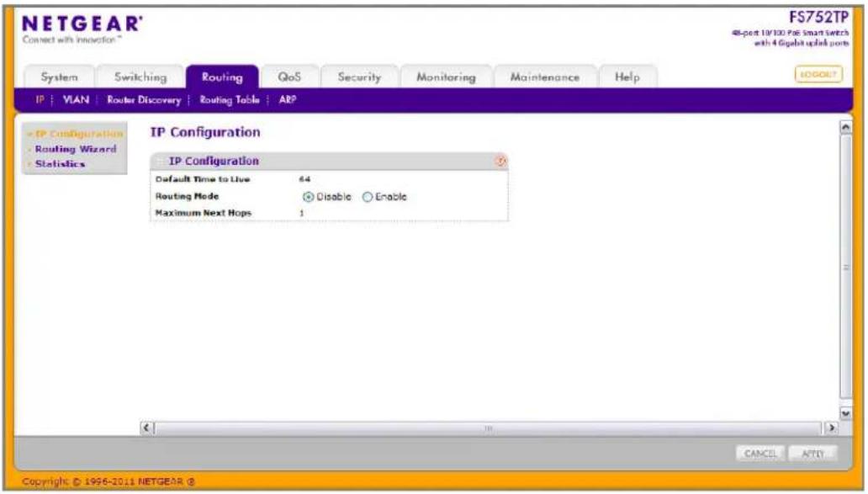The width and height of the screenshot is (868, 494).
Task: Click the IP Configuration section header bar
Action: pos(329,161)
